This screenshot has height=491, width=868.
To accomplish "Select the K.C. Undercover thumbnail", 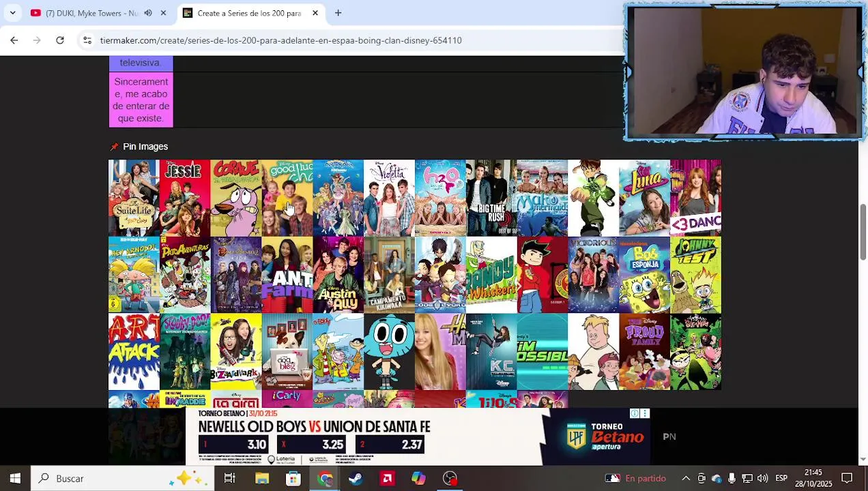I will coord(491,352).
